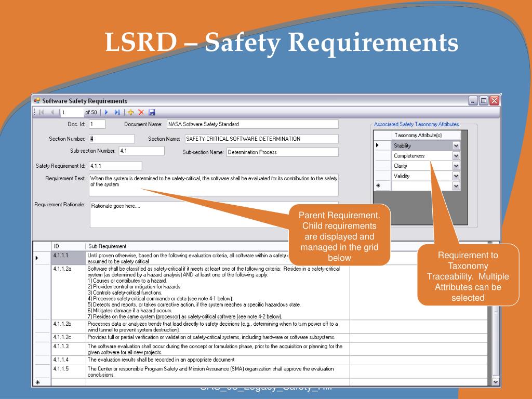The image size is (532, 399).
Task: Open dropdown in new taxonomy attribute row
Action: click(x=456, y=186)
